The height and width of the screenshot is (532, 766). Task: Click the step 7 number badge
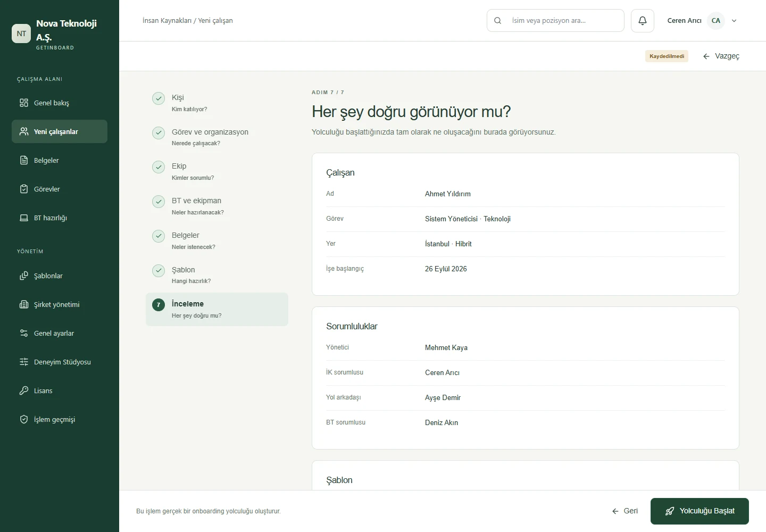[x=159, y=305]
